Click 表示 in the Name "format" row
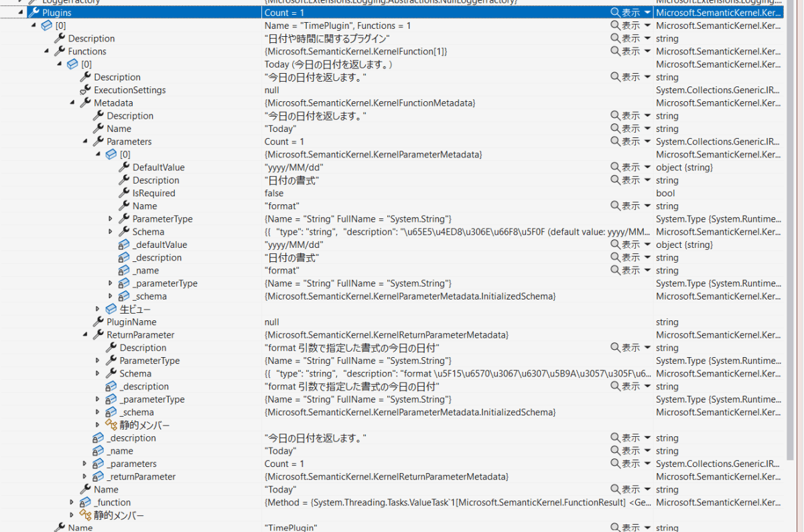This screenshot has width=804, height=532. [630, 206]
